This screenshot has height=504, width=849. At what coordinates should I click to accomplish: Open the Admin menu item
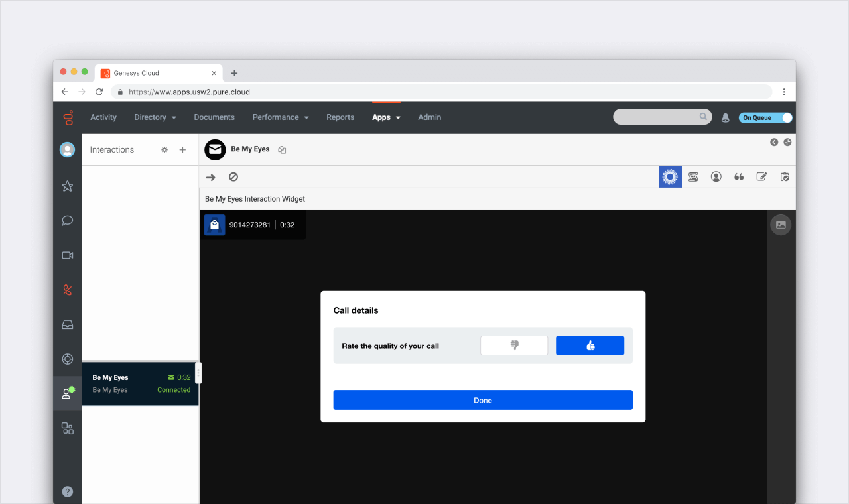click(x=430, y=117)
